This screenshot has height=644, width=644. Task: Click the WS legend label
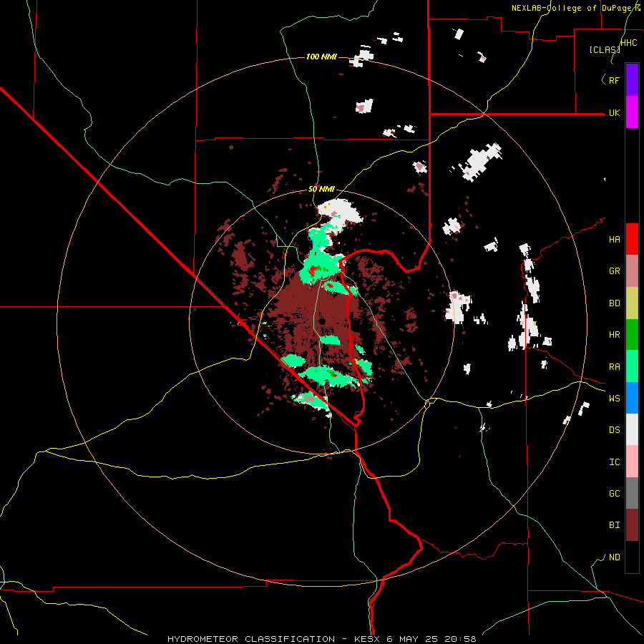click(614, 399)
